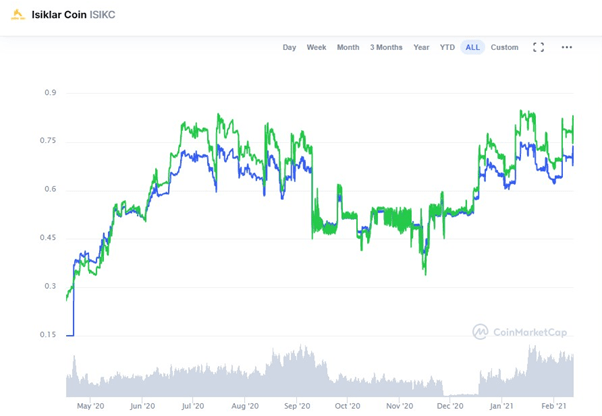Open the three-dot more options menu
The image size is (602, 416).
pos(567,47)
